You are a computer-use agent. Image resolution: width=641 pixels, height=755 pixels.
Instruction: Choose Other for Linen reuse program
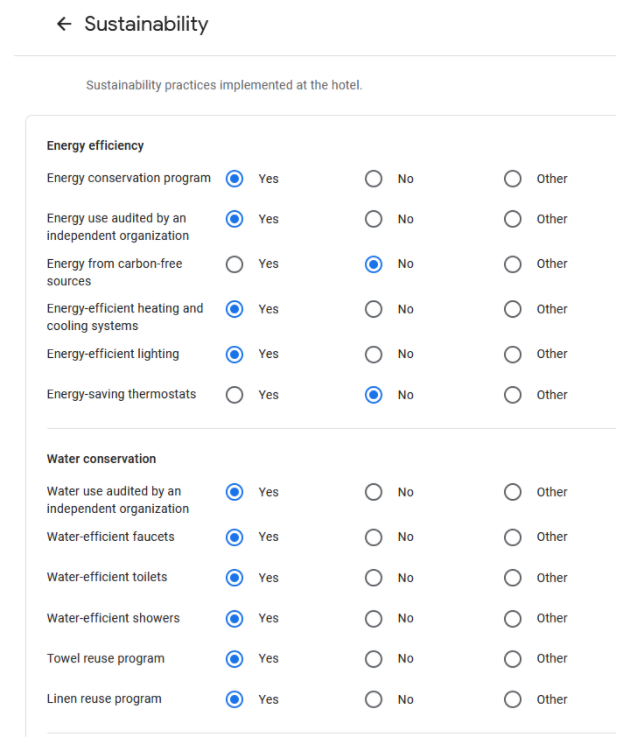pyautogui.click(x=512, y=700)
